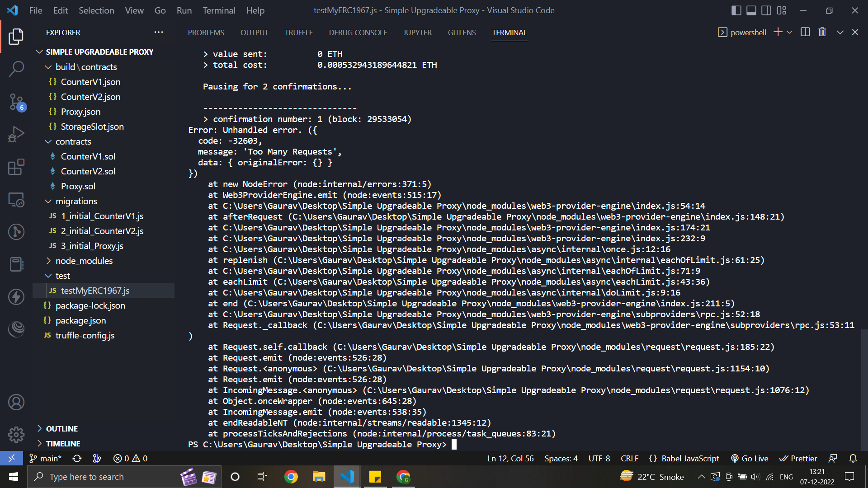Click the main branch indicator in status bar
868x488 pixels.
tap(45, 458)
